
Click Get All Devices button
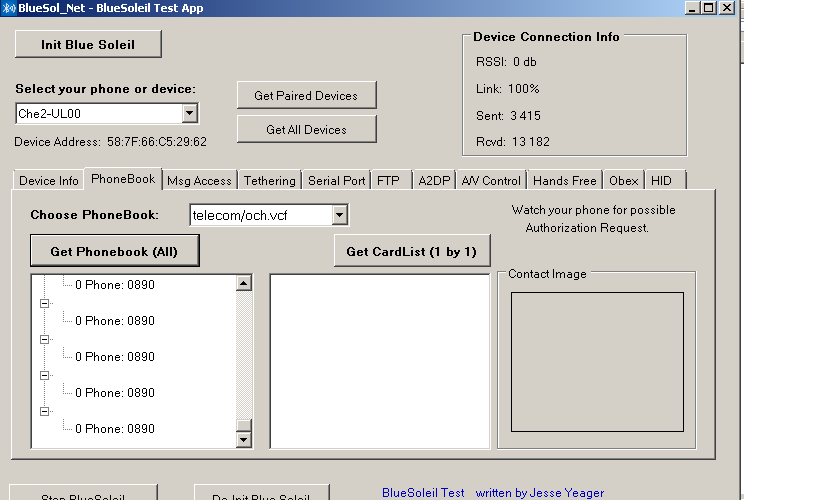point(306,129)
